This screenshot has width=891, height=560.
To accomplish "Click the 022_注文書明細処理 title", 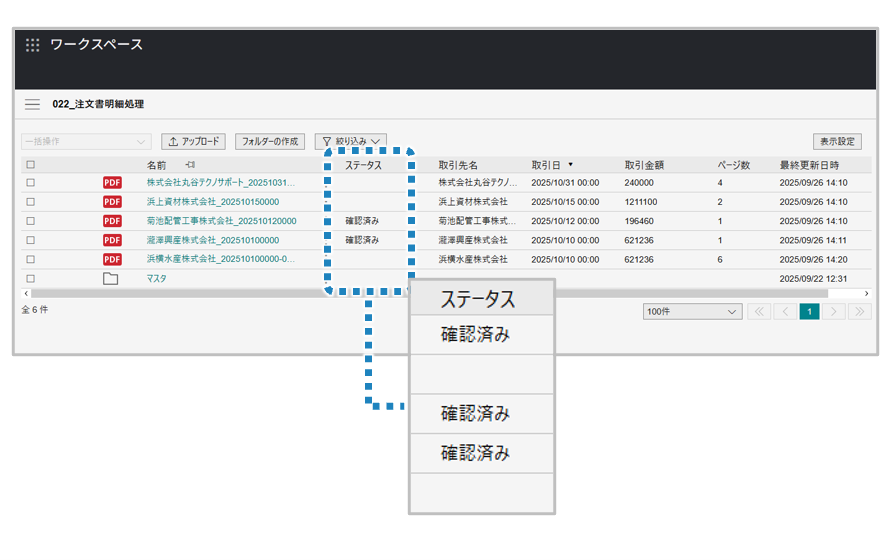I will click(98, 104).
